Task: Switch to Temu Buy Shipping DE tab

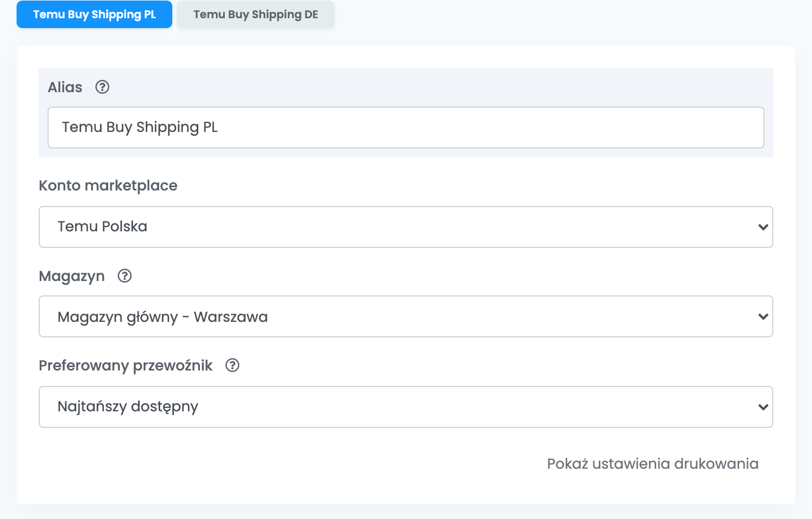Action: coord(256,14)
